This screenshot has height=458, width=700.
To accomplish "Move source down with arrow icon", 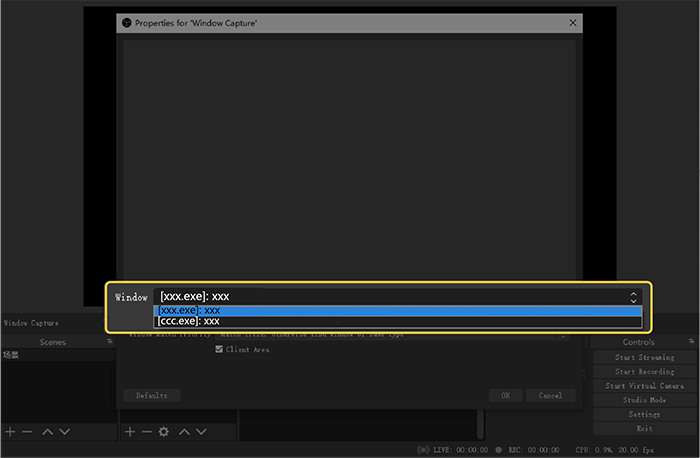I will pyautogui.click(x=200, y=432).
